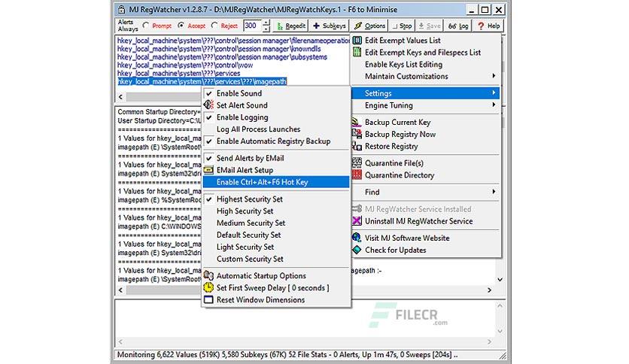Select the key ending in ???\services
The image size is (629, 364).
click(178, 74)
